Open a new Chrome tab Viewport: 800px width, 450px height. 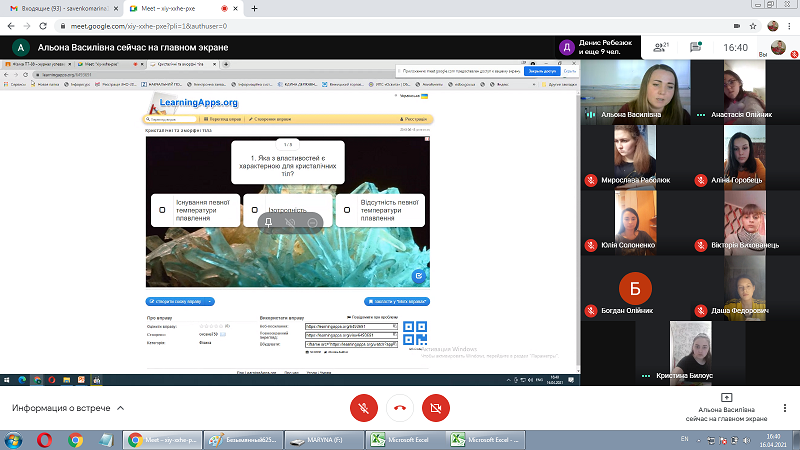pyautogui.click(x=254, y=9)
